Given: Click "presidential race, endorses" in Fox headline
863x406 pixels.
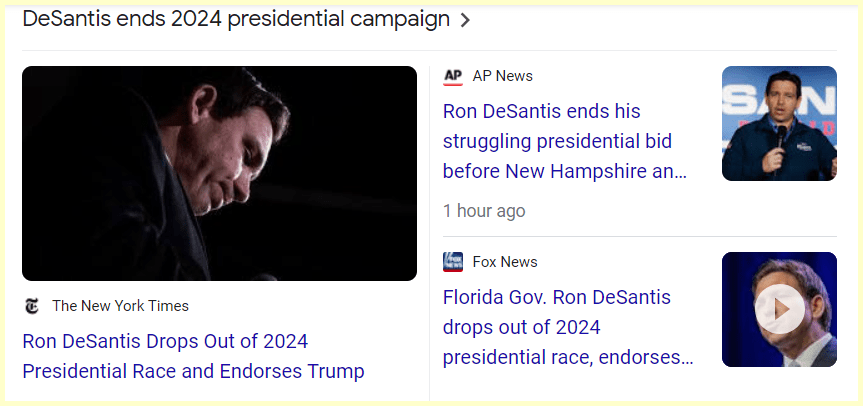Looking at the screenshot, I should pyautogui.click(x=567, y=357).
